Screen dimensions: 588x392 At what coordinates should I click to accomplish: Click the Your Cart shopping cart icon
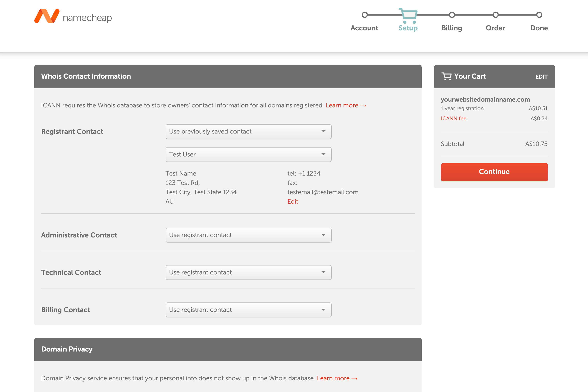pyautogui.click(x=446, y=76)
